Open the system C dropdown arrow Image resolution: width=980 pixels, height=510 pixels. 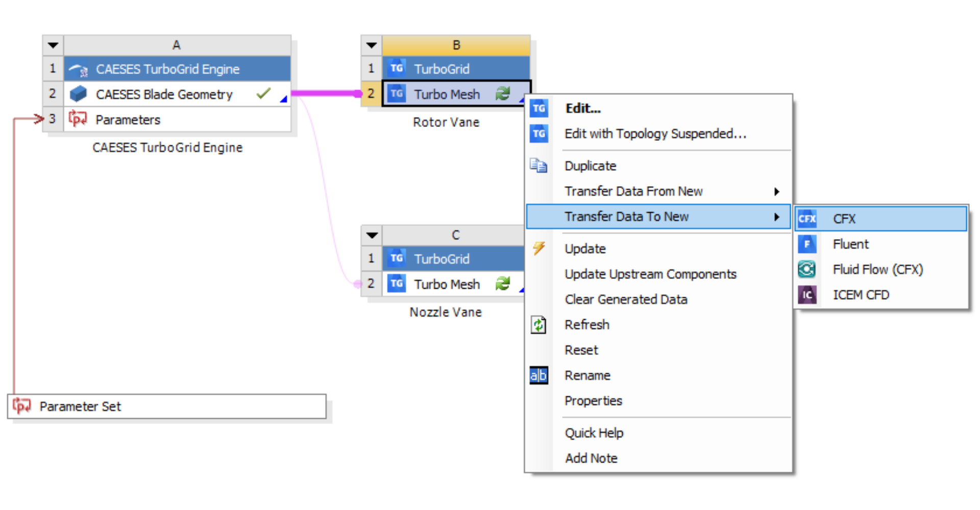[372, 235]
